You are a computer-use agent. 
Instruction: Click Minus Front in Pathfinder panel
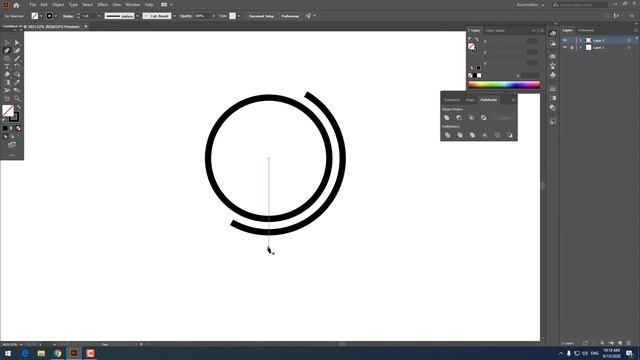(x=459, y=118)
